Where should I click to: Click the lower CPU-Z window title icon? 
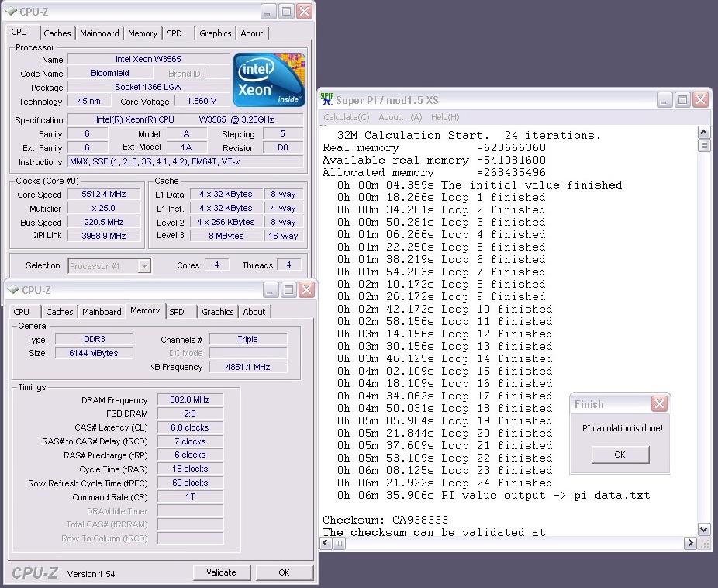point(13,289)
